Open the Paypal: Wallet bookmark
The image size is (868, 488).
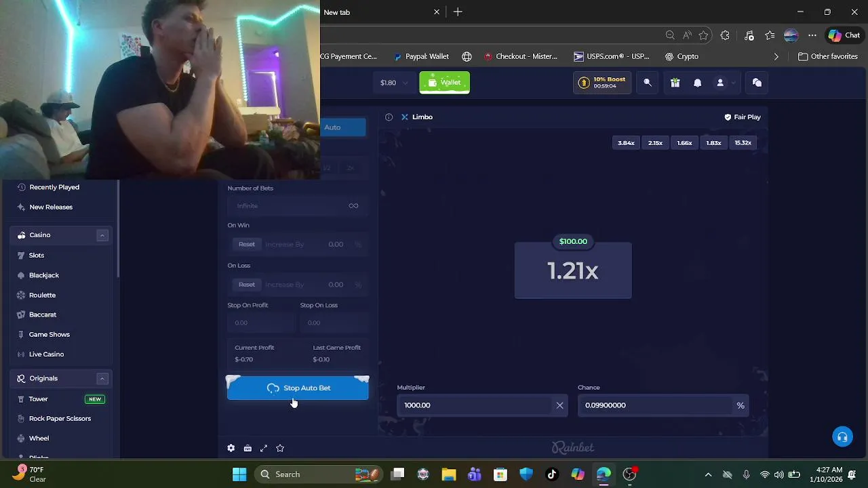pyautogui.click(x=421, y=57)
